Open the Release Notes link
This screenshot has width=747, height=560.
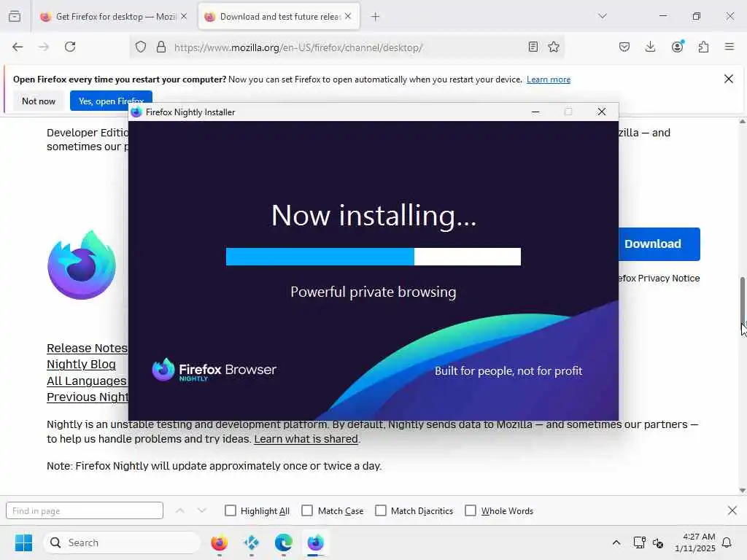88,348
